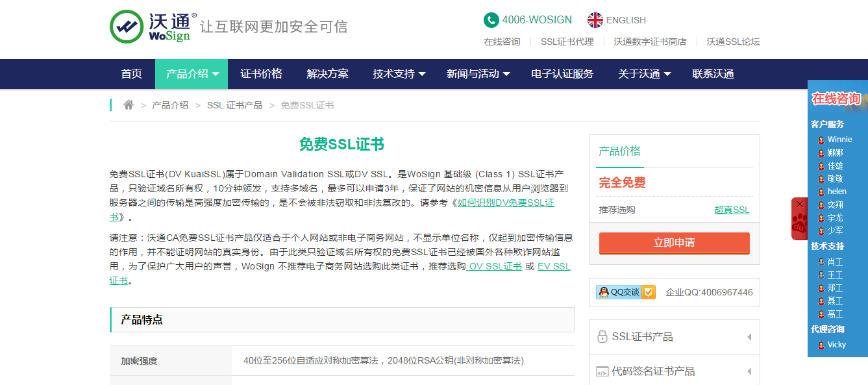Click the agent icon next to 宇龙
This screenshot has height=385, width=868.
tap(821, 217)
